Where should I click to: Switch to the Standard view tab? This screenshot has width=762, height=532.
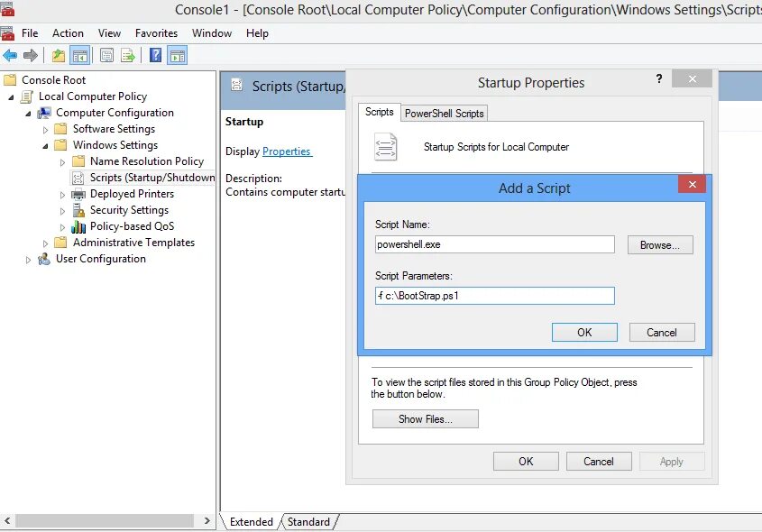(x=308, y=522)
